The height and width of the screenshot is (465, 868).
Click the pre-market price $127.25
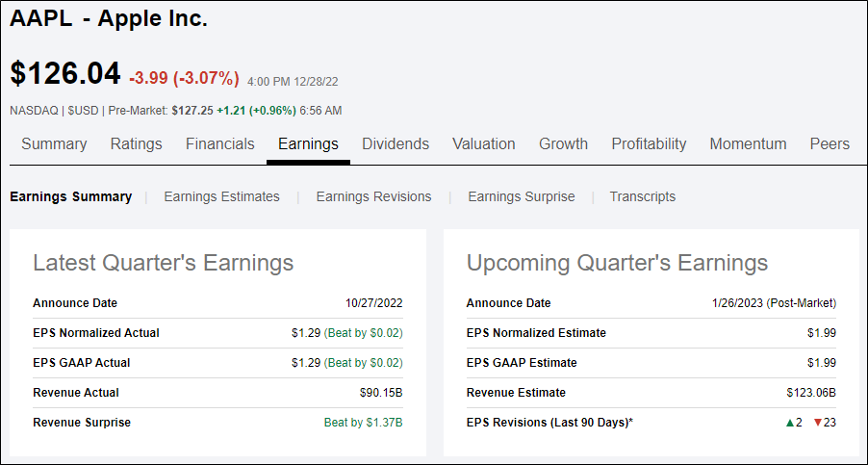tap(192, 111)
